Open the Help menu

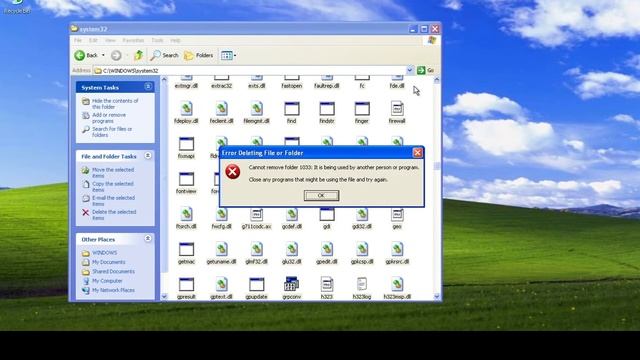[x=176, y=40]
